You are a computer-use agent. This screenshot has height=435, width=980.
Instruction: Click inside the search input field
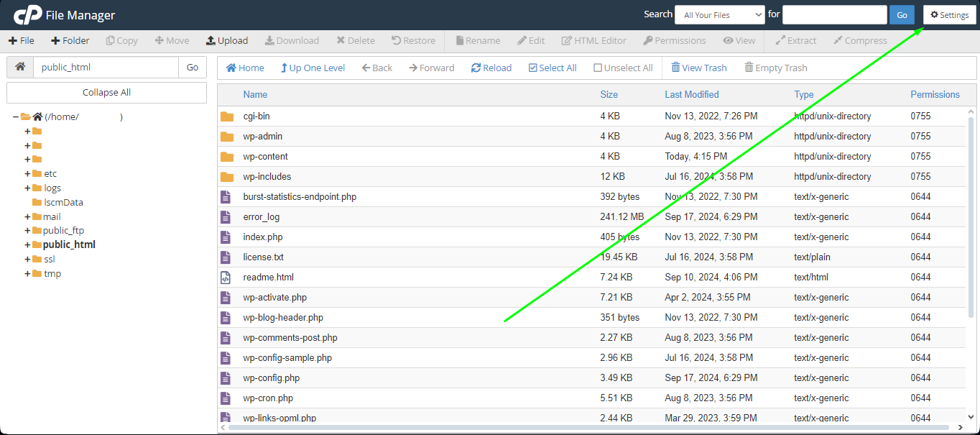834,14
